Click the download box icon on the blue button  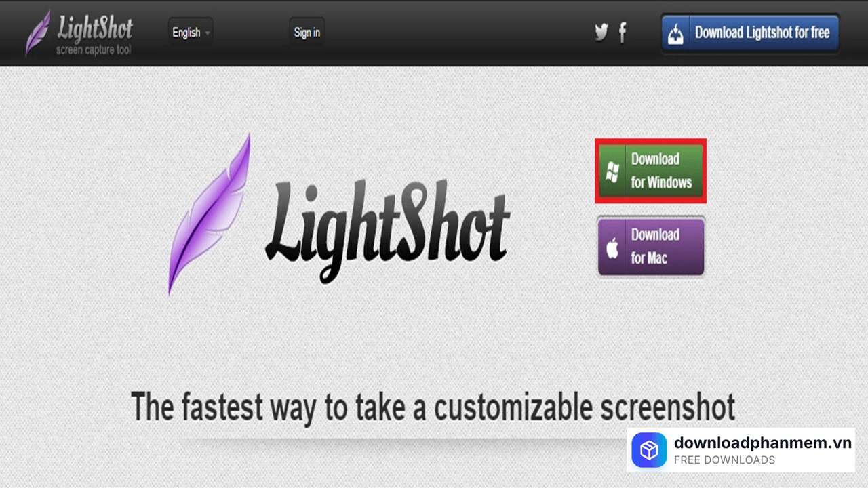(675, 33)
